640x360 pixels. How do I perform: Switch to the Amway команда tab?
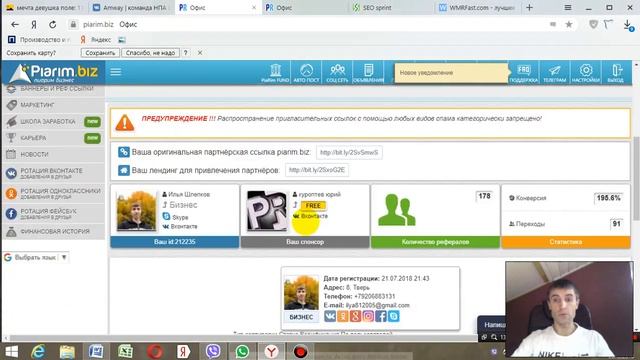coord(131,8)
